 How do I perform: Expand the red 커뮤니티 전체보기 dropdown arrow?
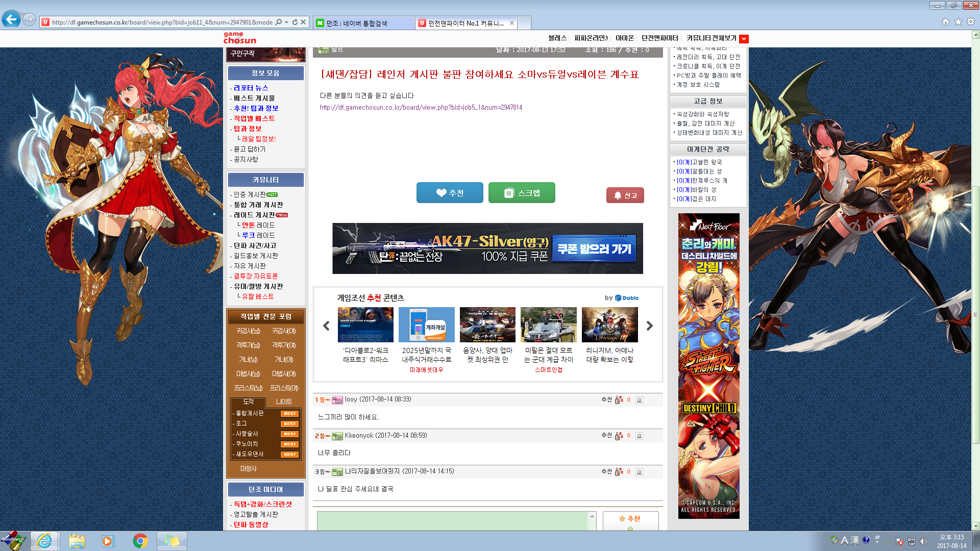click(x=744, y=39)
